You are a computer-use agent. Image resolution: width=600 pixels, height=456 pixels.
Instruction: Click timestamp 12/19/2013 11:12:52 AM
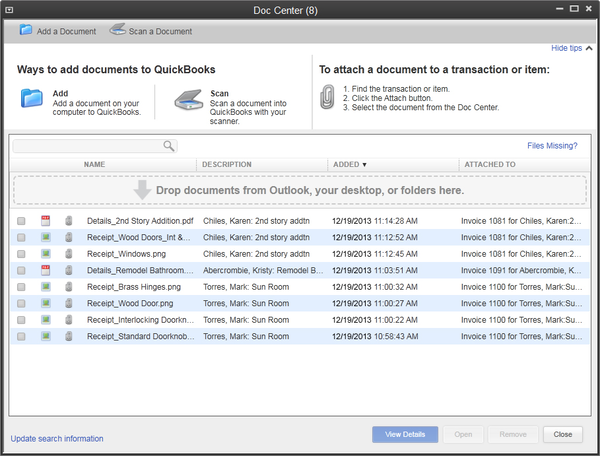[375, 237]
